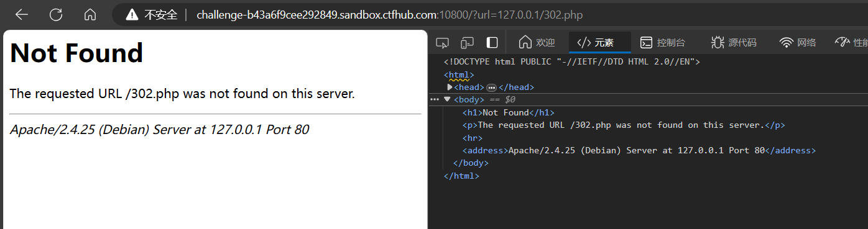Switch to the 网络 network tab
The image size is (868, 229).
point(798,42)
